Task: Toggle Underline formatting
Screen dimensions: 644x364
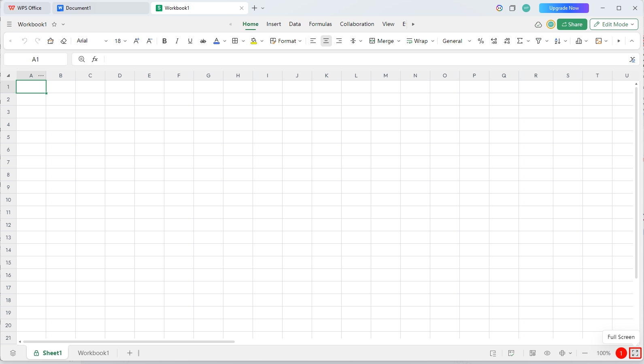Action: coord(190,41)
